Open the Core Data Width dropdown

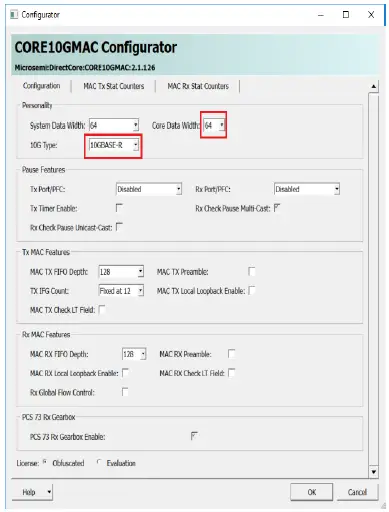[214, 125]
